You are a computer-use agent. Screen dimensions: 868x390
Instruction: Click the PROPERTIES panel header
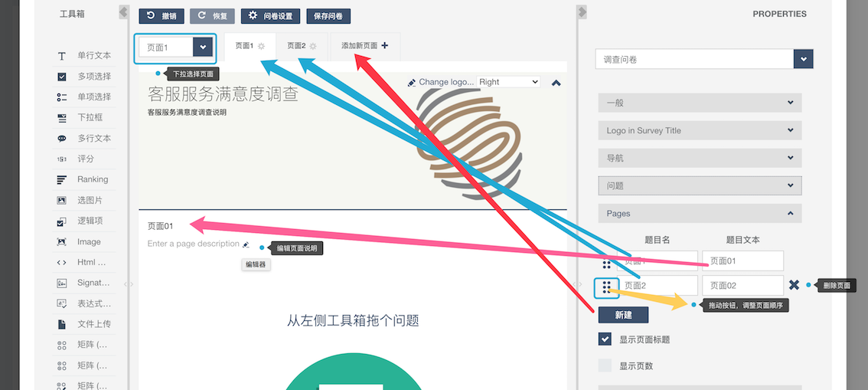779,15
